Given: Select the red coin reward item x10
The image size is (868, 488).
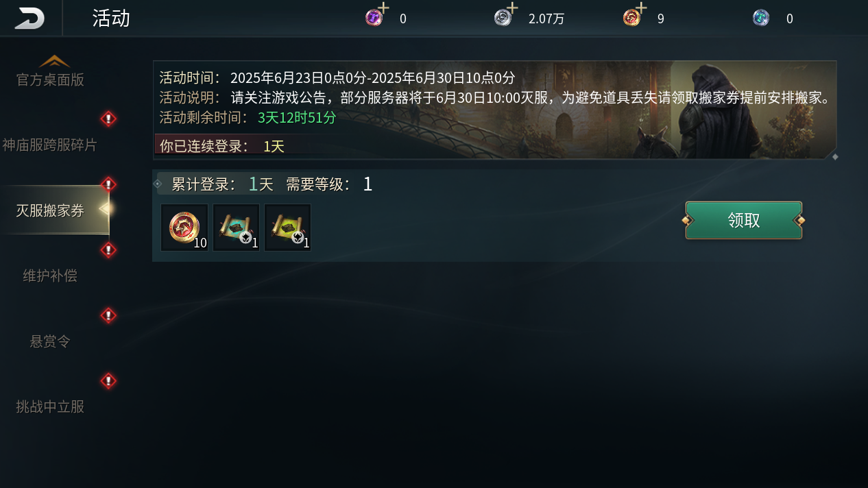Looking at the screenshot, I should (184, 228).
